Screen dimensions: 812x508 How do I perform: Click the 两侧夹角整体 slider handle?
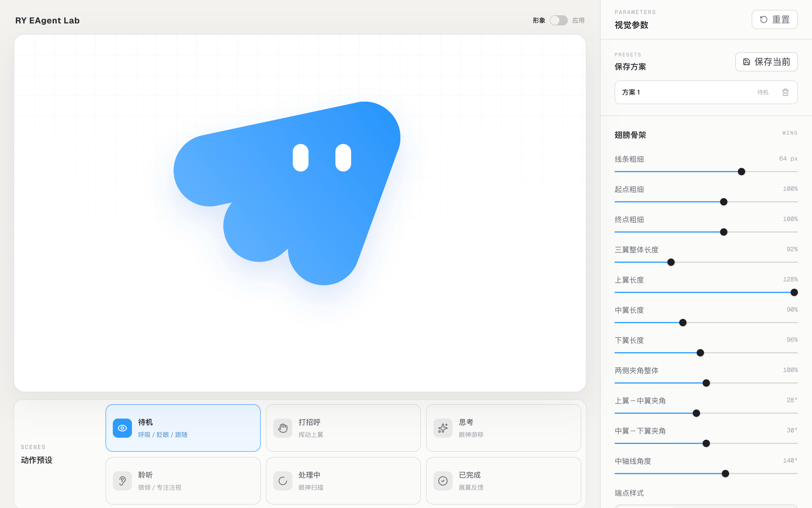tap(706, 383)
